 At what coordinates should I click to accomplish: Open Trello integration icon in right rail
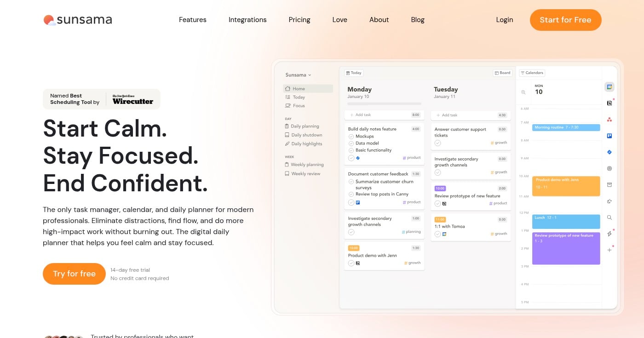click(609, 136)
